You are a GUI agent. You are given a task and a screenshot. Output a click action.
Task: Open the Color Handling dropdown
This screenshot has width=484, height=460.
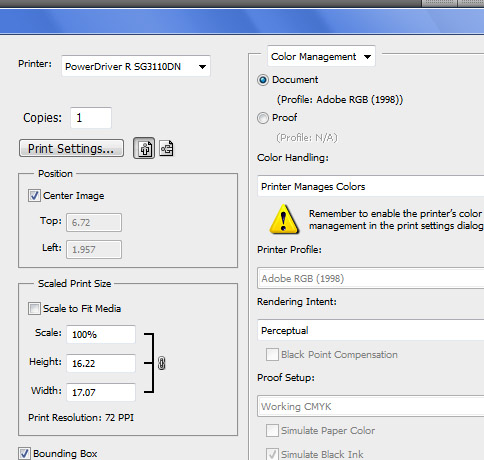coord(371,186)
